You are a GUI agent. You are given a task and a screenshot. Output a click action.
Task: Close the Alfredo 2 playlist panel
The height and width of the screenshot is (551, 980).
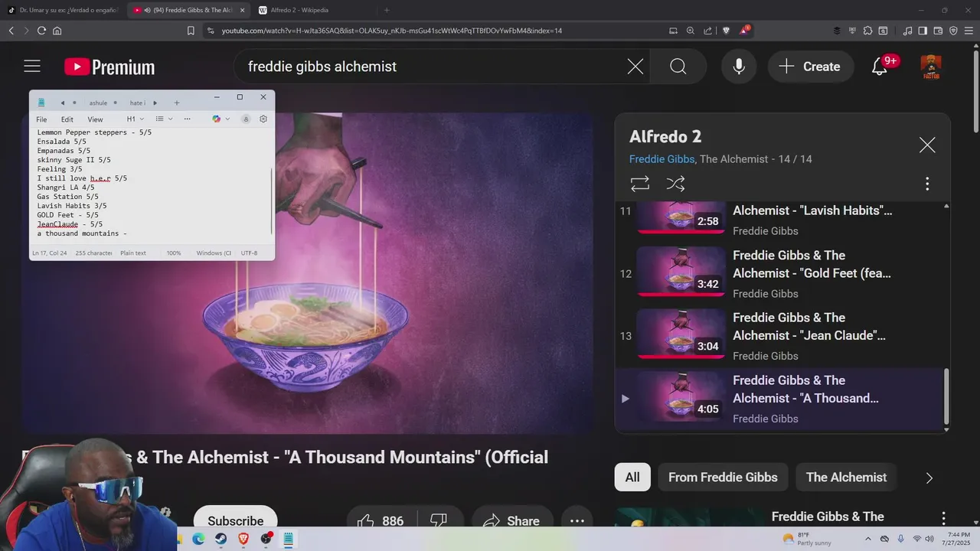927,145
